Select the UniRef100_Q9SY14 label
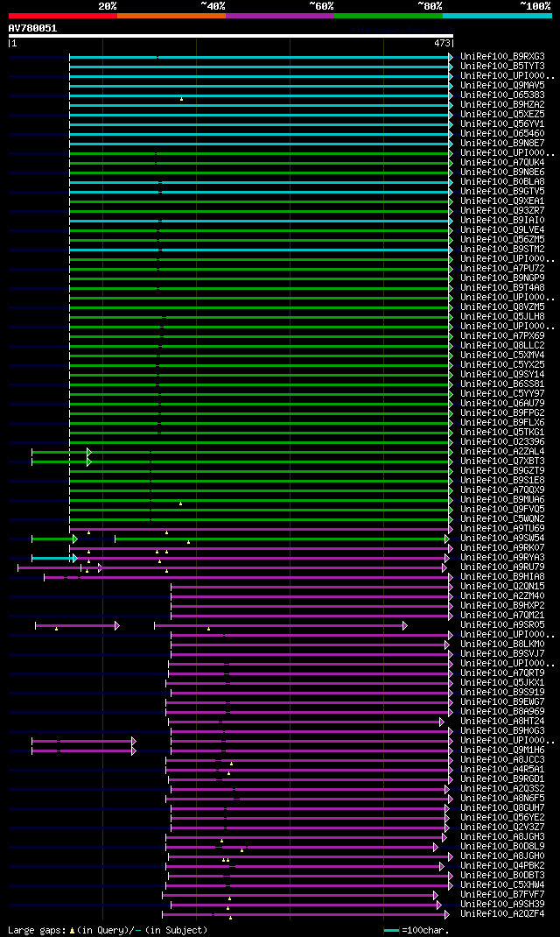Screen dimensions: 560x937 point(502,375)
